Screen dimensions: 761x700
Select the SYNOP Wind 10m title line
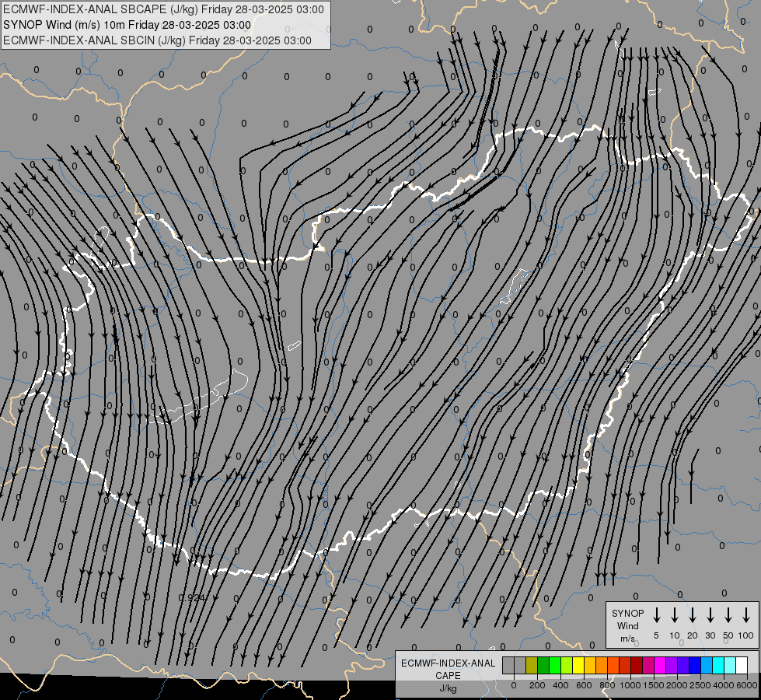click(x=127, y=25)
